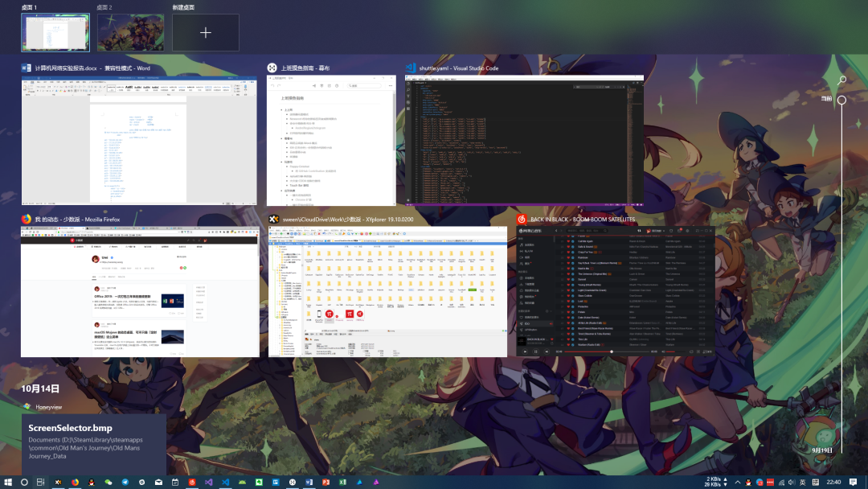
Task: Open the Calendar app on the taskbar
Action: (x=175, y=483)
